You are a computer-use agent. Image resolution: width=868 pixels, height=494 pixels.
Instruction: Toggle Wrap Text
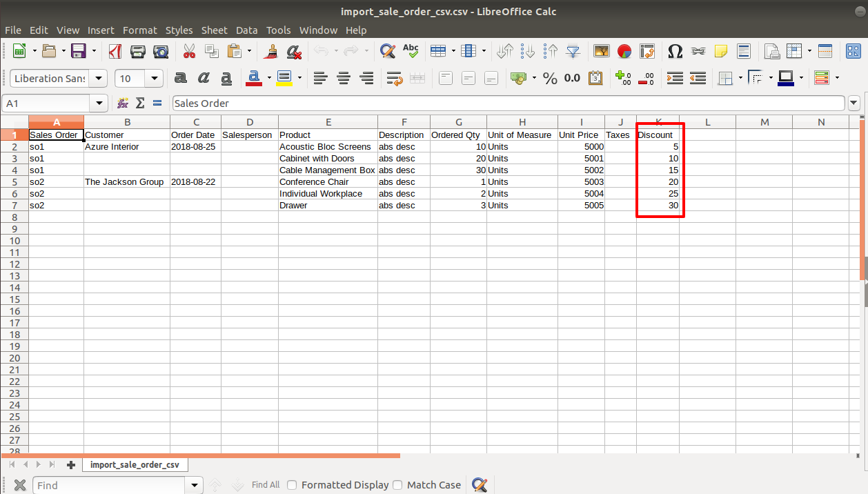coord(395,78)
